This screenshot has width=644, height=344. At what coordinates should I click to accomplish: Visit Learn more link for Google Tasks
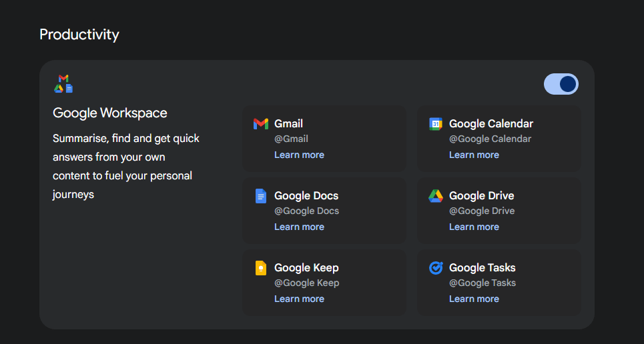point(474,299)
